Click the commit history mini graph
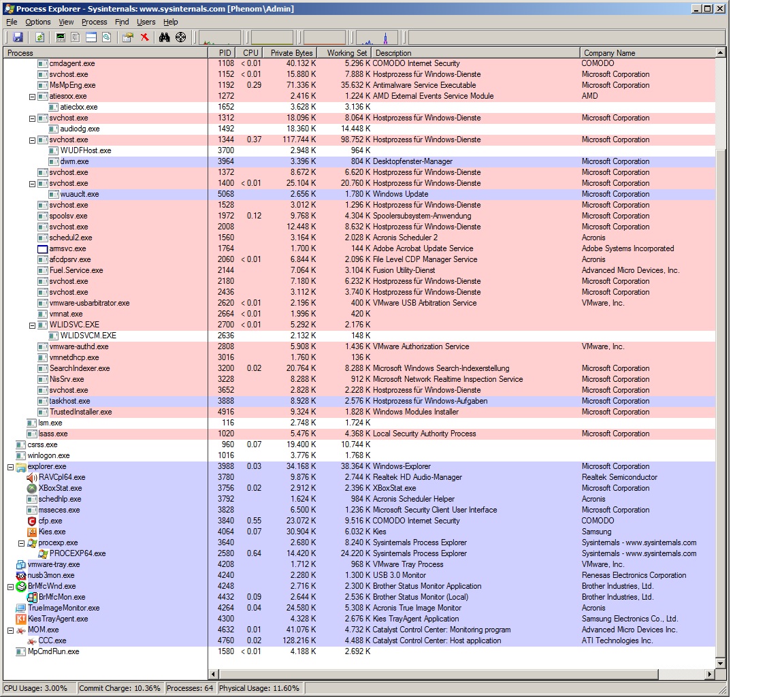Screen dimensions: 784x697 pos(272,37)
